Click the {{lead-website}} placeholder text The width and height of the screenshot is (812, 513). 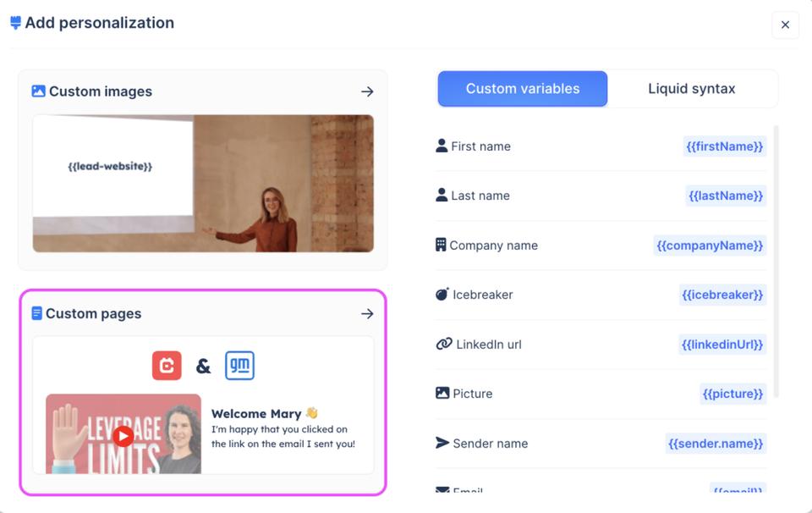(x=110, y=166)
